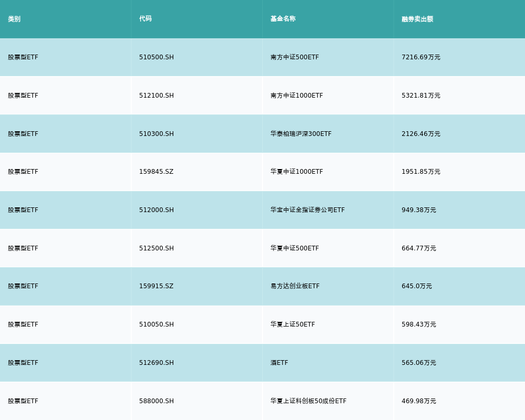
Task: Select code cell 512690.SH
Action: (x=156, y=363)
